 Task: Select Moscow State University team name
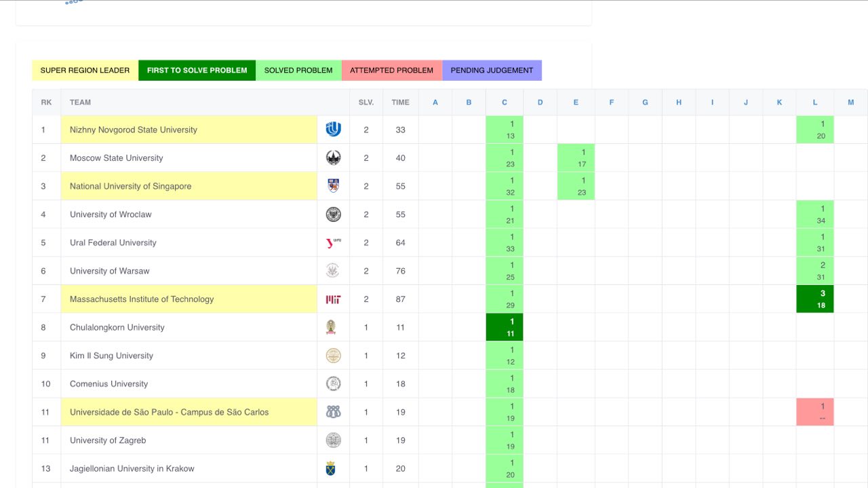click(x=117, y=158)
